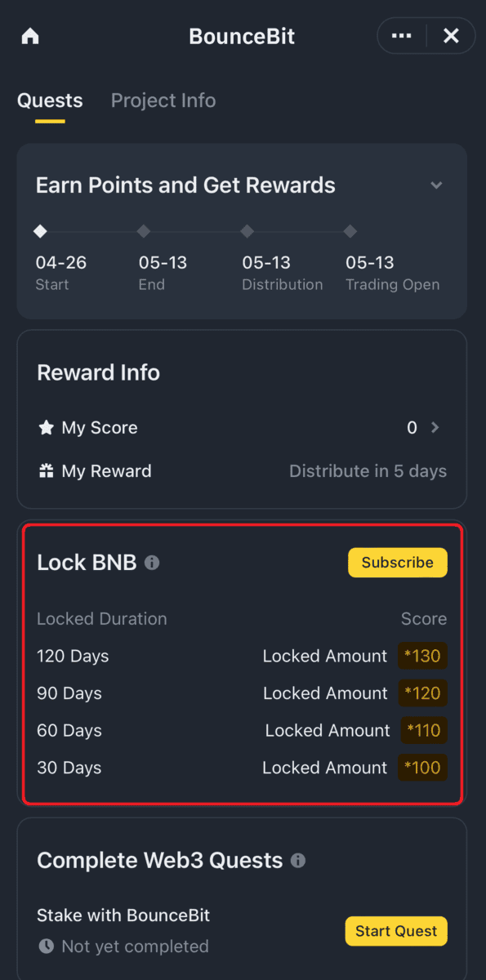
Task: Click the info icon beside Lock BNB
Action: [152, 563]
